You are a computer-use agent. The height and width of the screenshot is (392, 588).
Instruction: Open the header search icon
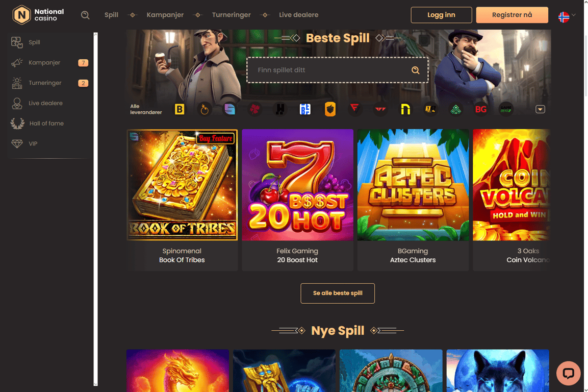coord(85,15)
